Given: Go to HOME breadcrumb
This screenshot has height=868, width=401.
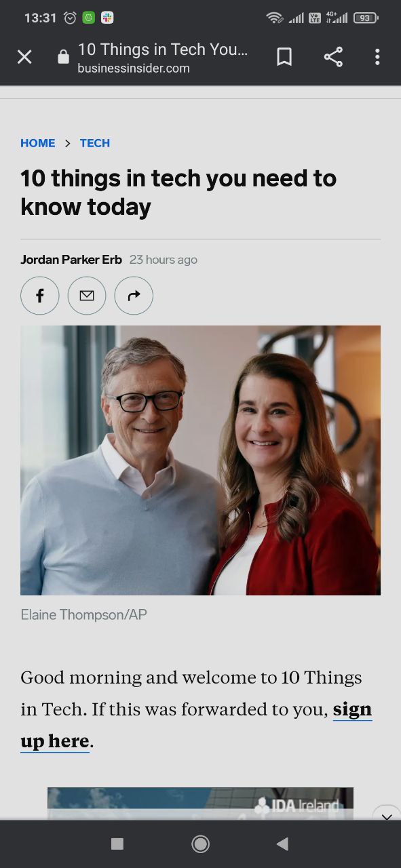Looking at the screenshot, I should (38, 143).
